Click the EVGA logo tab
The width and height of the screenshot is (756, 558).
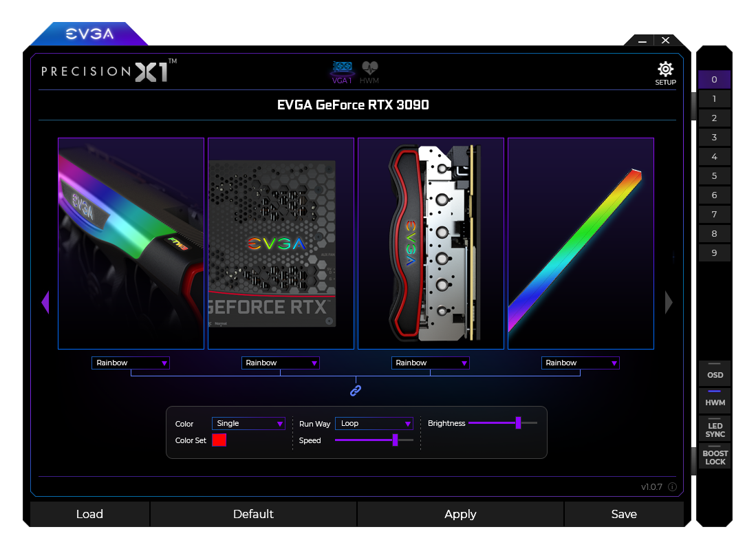click(x=89, y=34)
